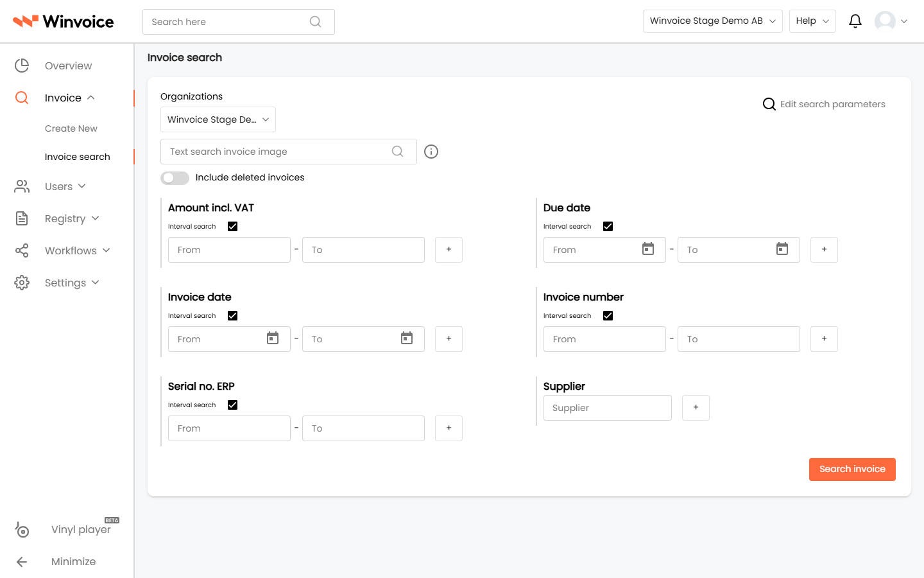Uncheck Interval search for Invoice date

(233, 316)
